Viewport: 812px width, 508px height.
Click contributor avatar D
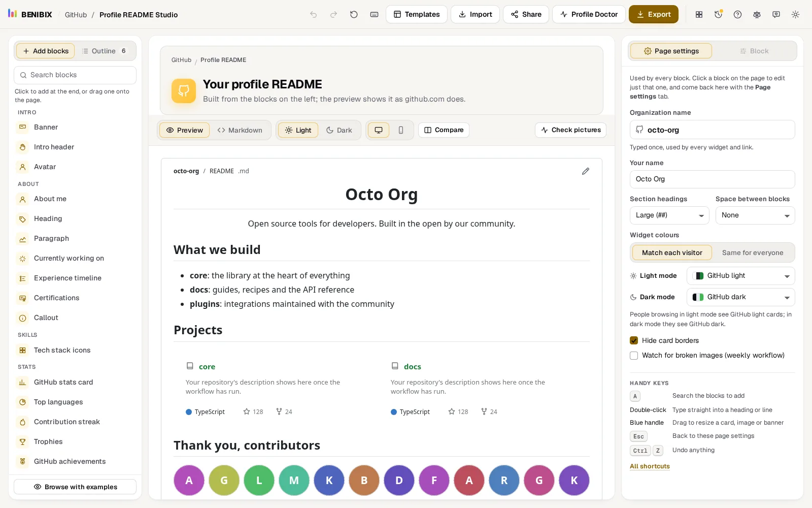pyautogui.click(x=399, y=480)
